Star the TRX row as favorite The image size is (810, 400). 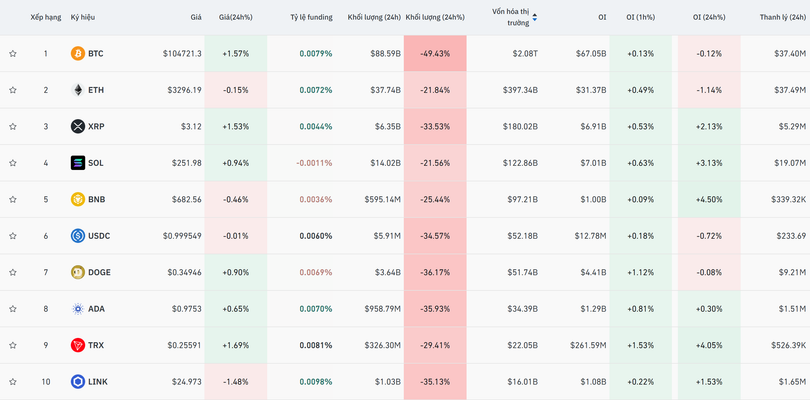tap(13, 345)
